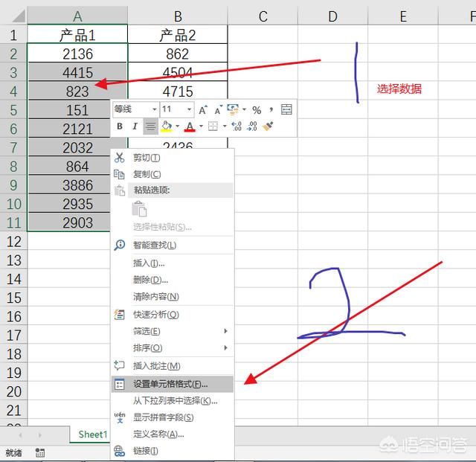Open accounting format dropdown arrow
The width and height of the screenshot is (476, 462).
pos(244,109)
